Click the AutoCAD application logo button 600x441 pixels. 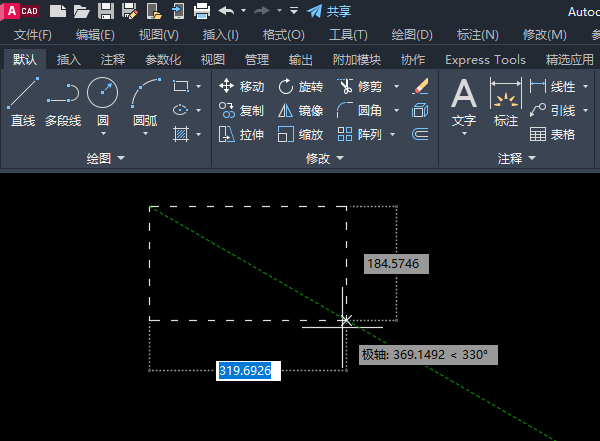[20, 11]
